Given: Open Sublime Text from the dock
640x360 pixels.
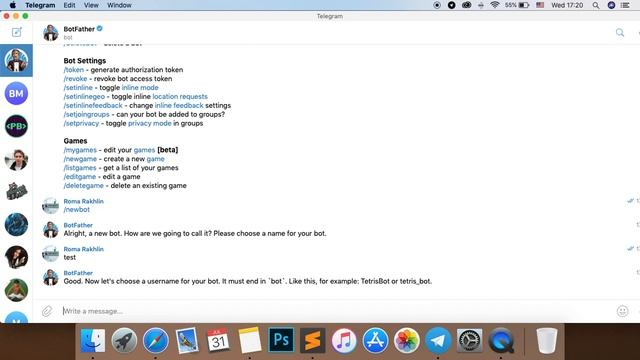Looking at the screenshot, I should click(313, 340).
